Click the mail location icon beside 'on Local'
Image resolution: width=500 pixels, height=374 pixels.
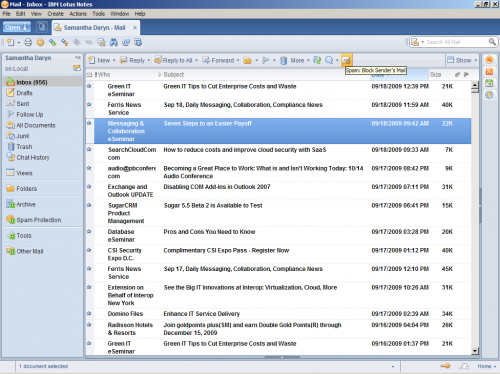[x=77, y=68]
